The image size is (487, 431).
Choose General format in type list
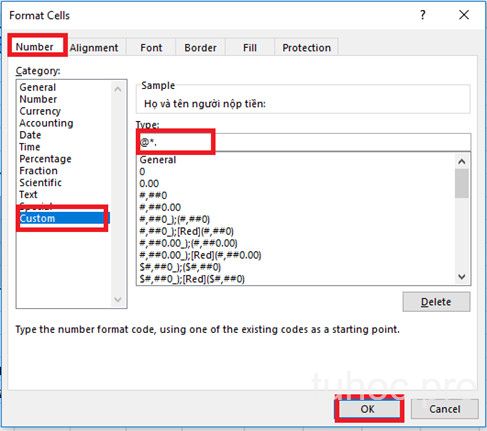click(x=295, y=160)
